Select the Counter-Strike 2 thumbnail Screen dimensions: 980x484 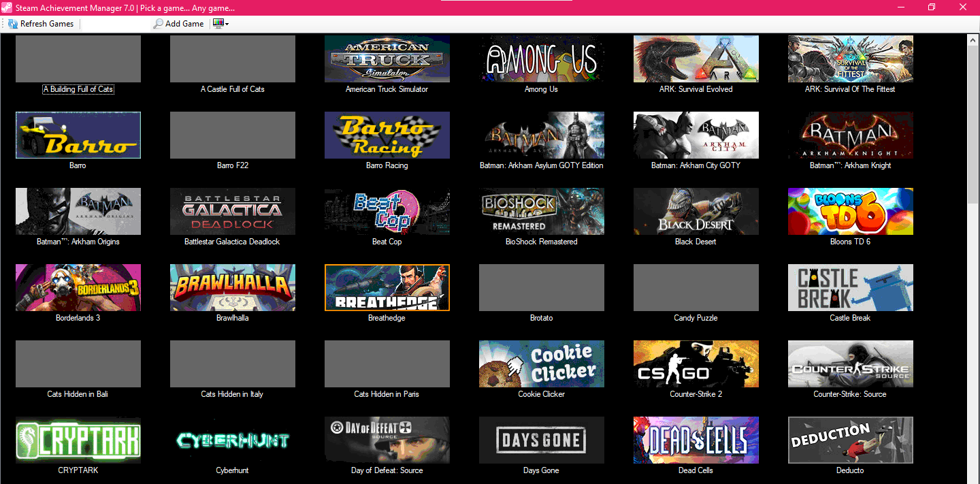(696, 364)
